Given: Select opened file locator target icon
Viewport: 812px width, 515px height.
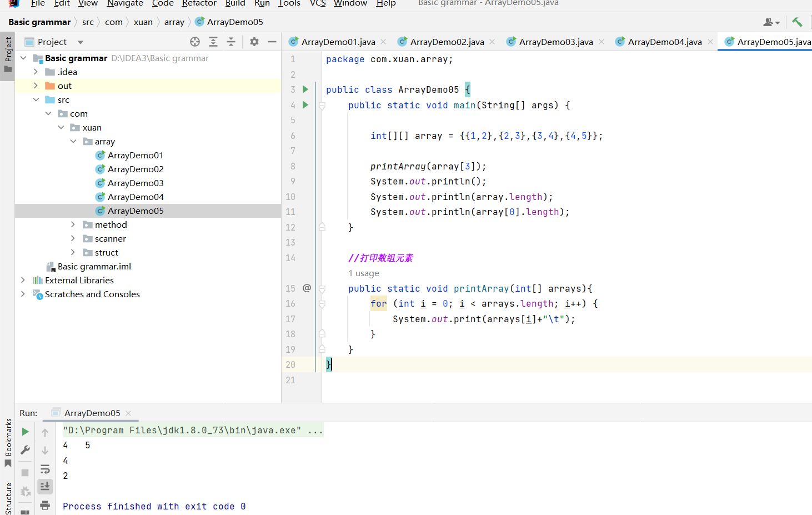Looking at the screenshot, I should [x=195, y=42].
